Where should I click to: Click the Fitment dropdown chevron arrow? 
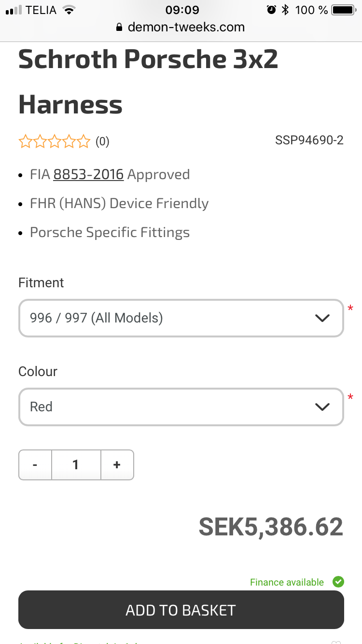pos(322,318)
